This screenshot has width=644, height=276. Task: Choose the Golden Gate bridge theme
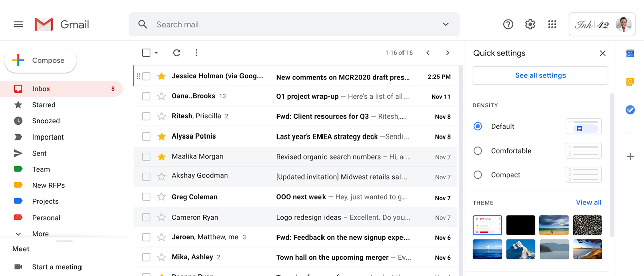[587, 249]
